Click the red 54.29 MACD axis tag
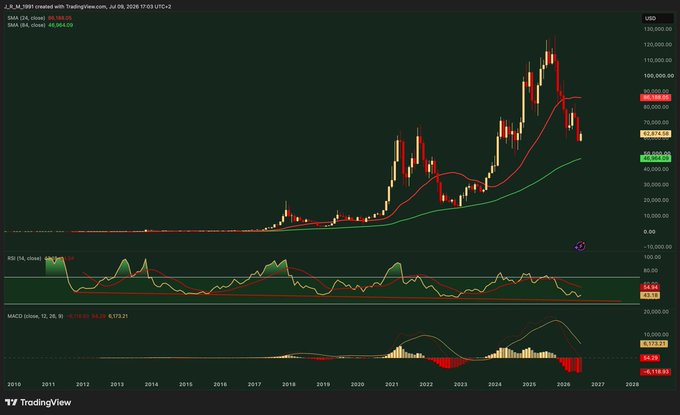 coord(651,358)
